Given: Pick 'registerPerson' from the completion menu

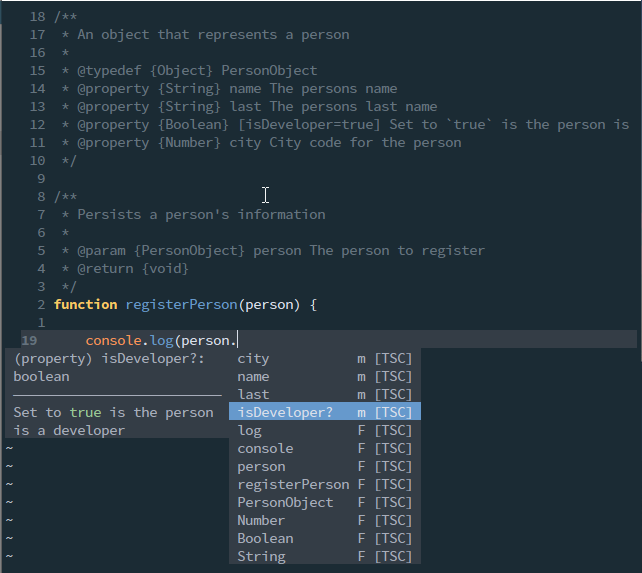Looking at the screenshot, I should point(325,485).
